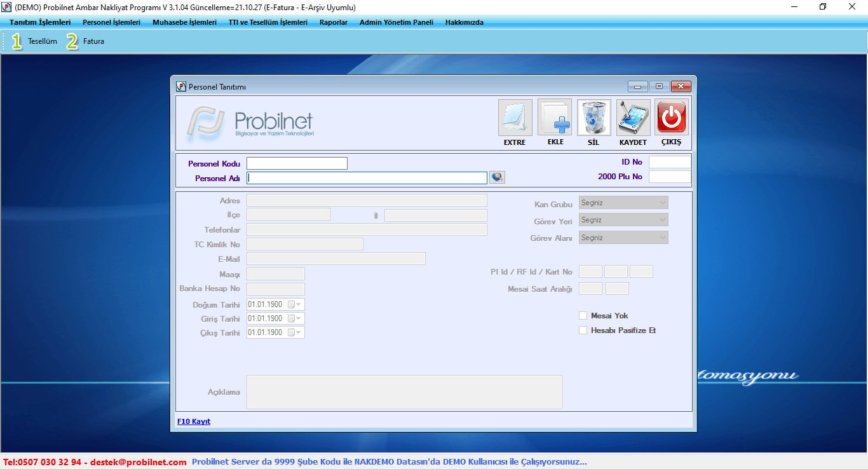Save using the KAYDET icon
The image size is (868, 469).
pyautogui.click(x=633, y=118)
